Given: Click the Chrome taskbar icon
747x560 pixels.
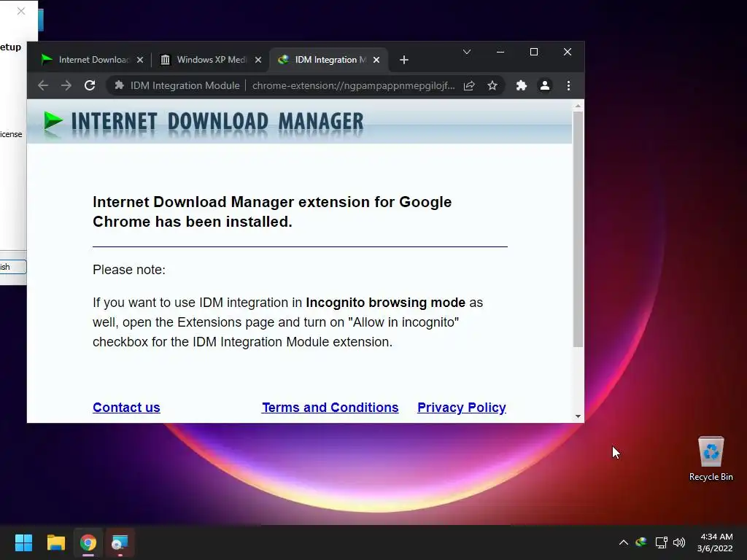Looking at the screenshot, I should coord(88,542).
